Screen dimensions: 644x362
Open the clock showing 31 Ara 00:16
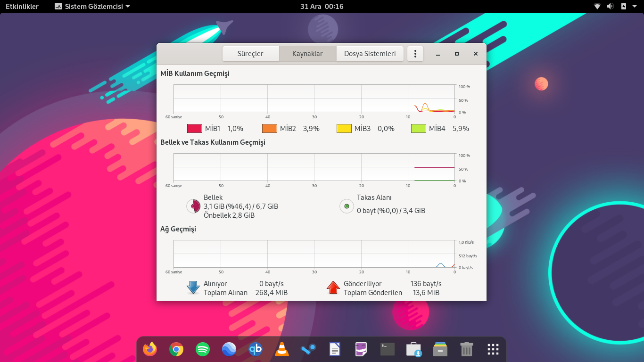click(322, 6)
